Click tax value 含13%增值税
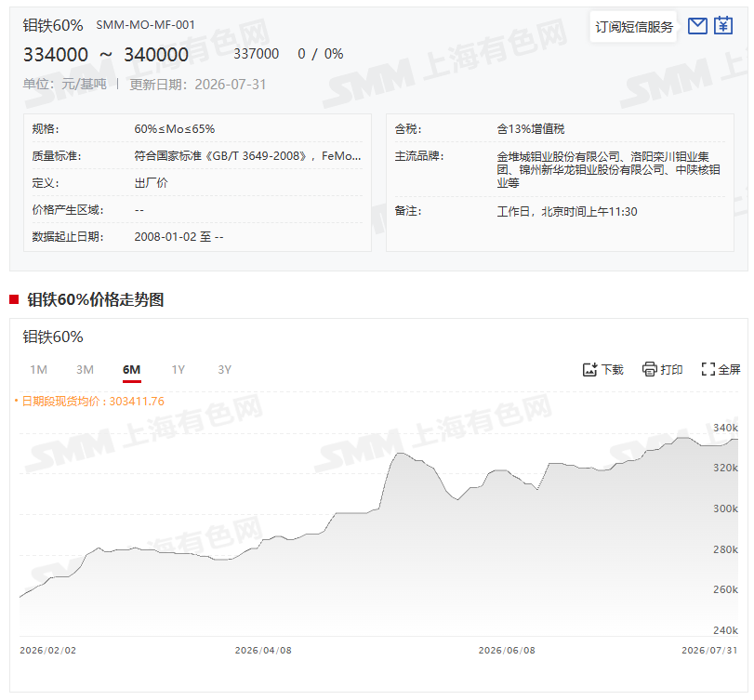Image resolution: width=754 pixels, height=700 pixels. coord(530,129)
